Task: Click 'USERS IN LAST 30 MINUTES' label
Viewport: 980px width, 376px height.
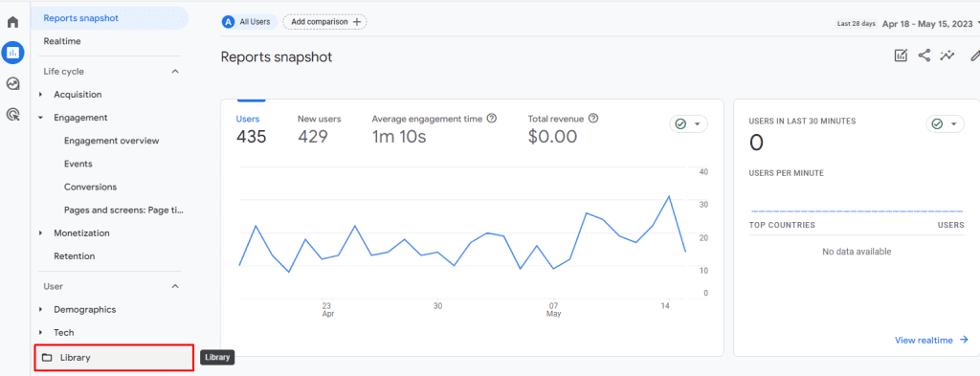Action: (x=802, y=122)
